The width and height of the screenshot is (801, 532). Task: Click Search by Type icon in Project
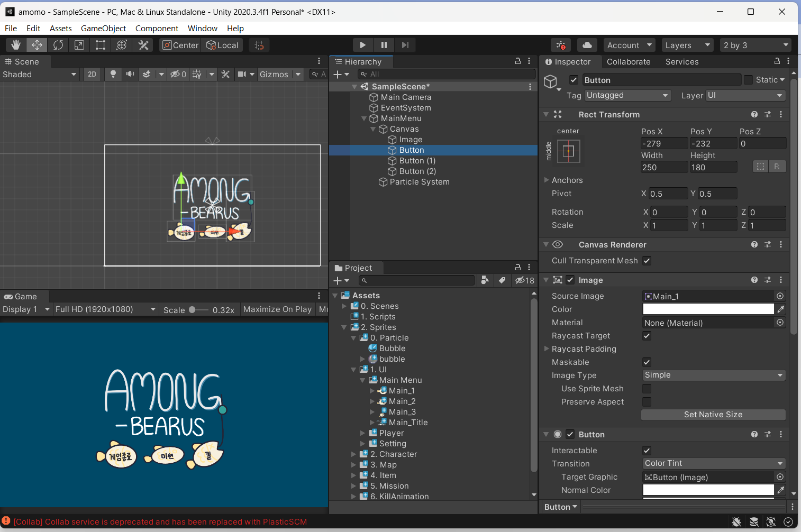pyautogui.click(x=485, y=280)
